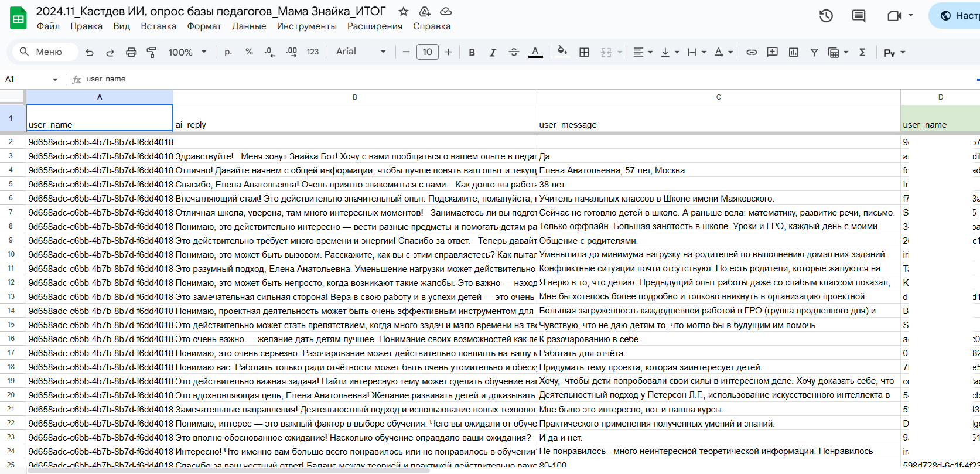Open filter views dropdown
This screenshot has width=980, height=474.
[x=838, y=52]
